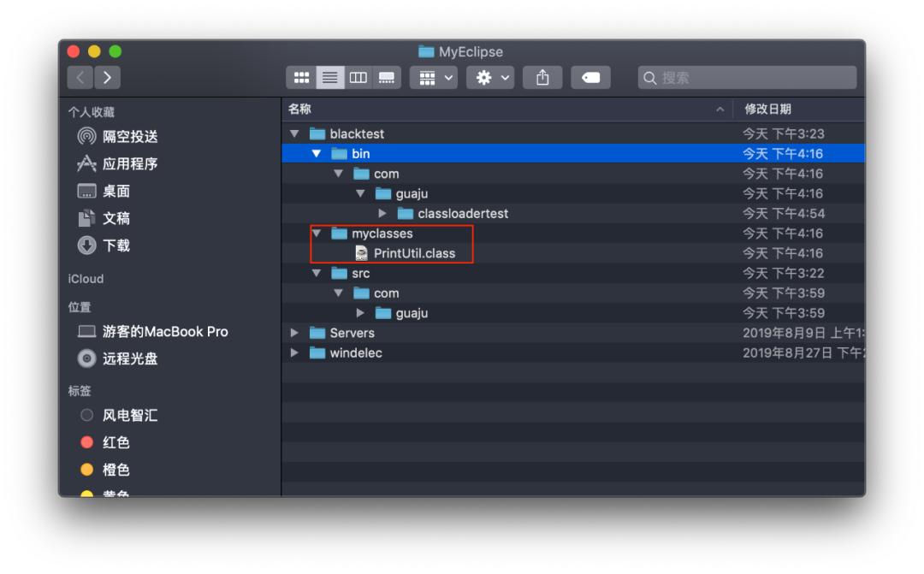
Task: Click the sort direction arrow in header
Action: click(720, 109)
